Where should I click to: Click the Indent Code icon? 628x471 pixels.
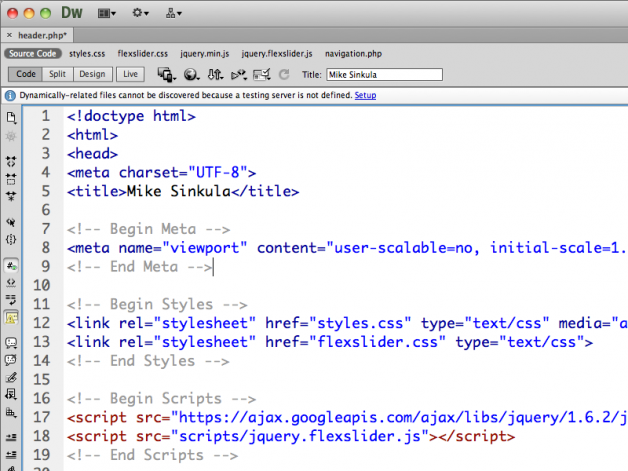[11, 437]
